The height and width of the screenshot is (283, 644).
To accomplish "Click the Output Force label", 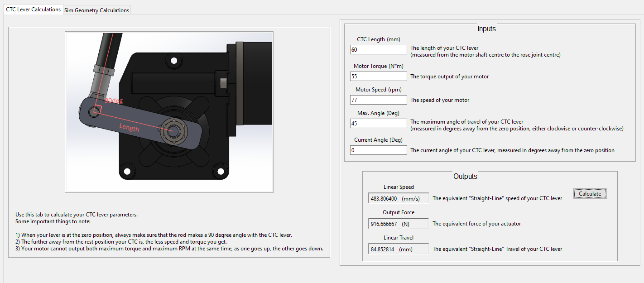I will point(399,212).
